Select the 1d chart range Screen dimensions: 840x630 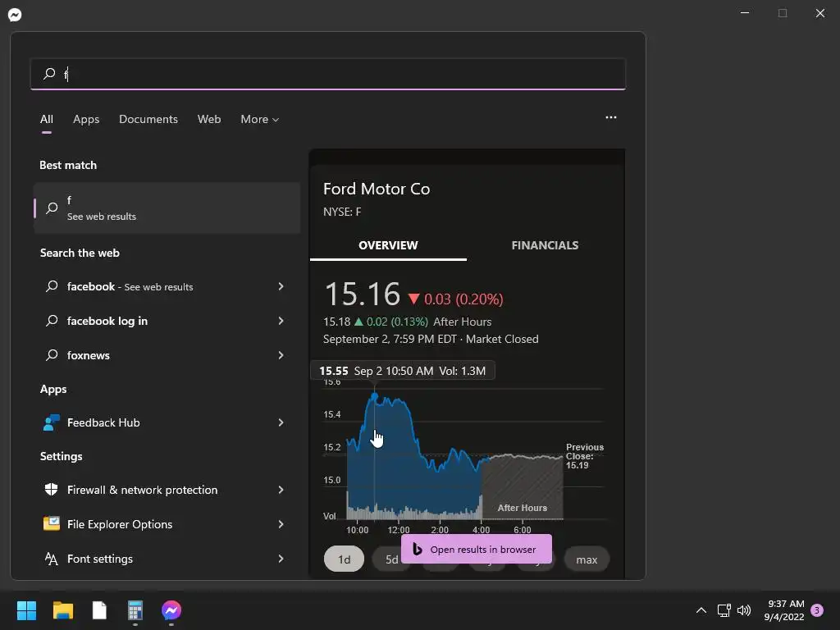[344, 559]
